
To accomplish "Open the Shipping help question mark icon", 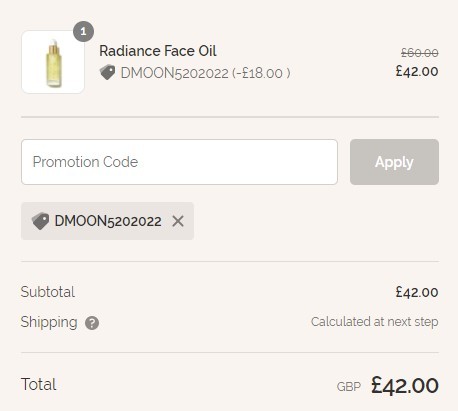I will 92,323.
